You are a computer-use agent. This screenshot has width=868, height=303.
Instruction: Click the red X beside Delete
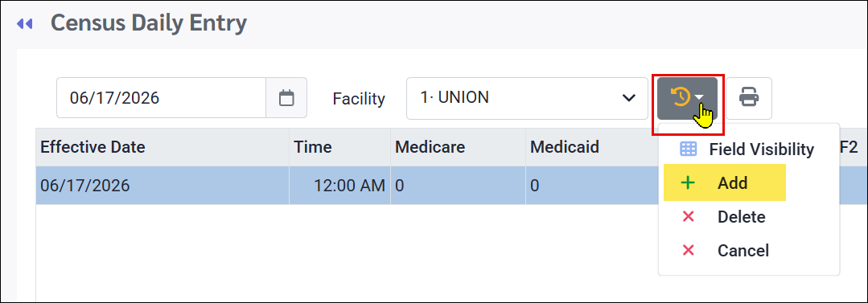pyautogui.click(x=688, y=217)
